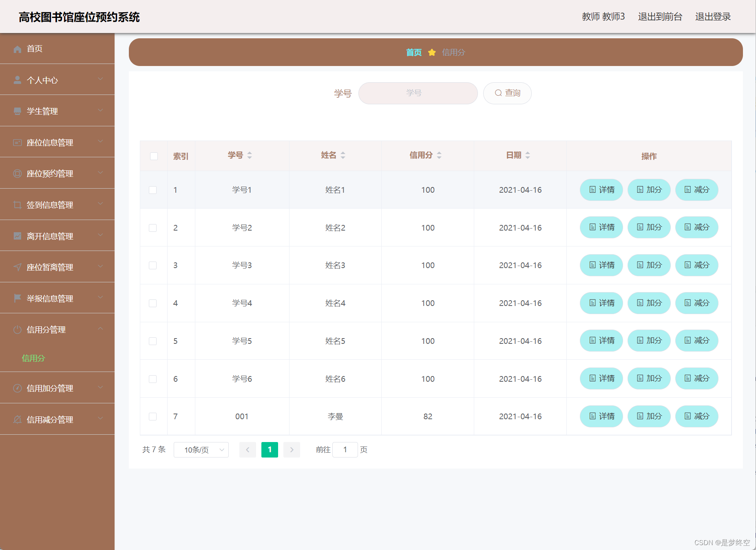This screenshot has height=550, width=756.
Task: Click the 签到信息管理 sidebar icon
Action: [17, 205]
